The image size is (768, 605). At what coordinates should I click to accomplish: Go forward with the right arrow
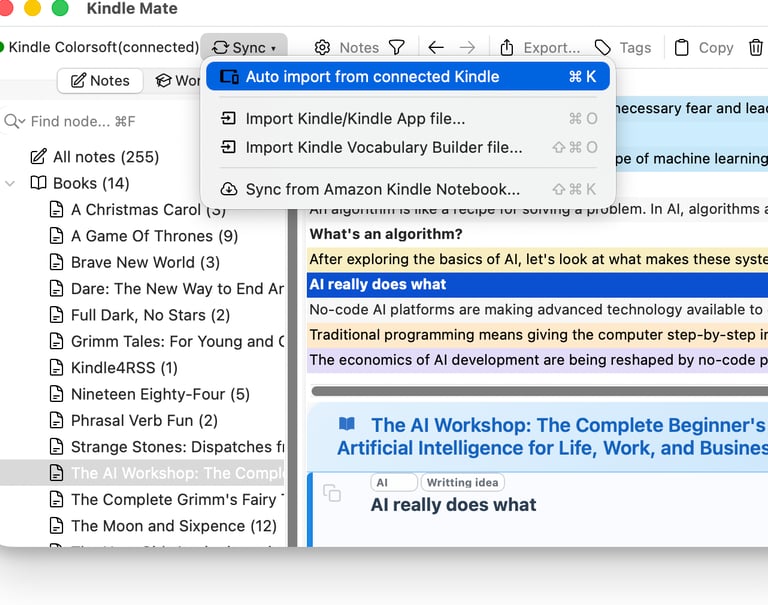coord(467,48)
